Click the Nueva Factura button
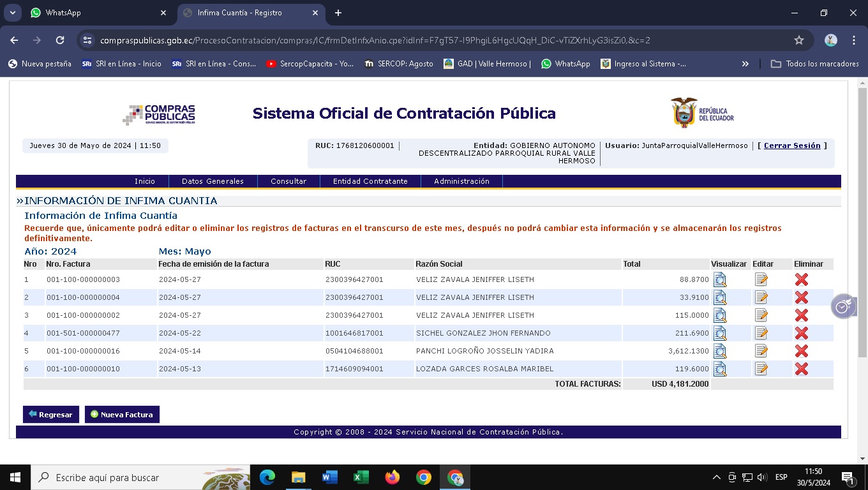868x490 pixels. coord(122,415)
